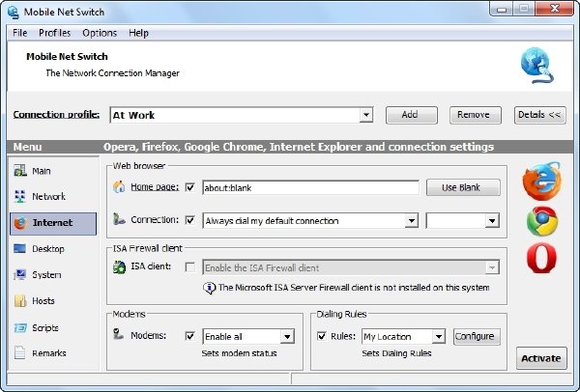Open the My Location rules dropdown
This screenshot has height=392, width=580.
point(438,337)
